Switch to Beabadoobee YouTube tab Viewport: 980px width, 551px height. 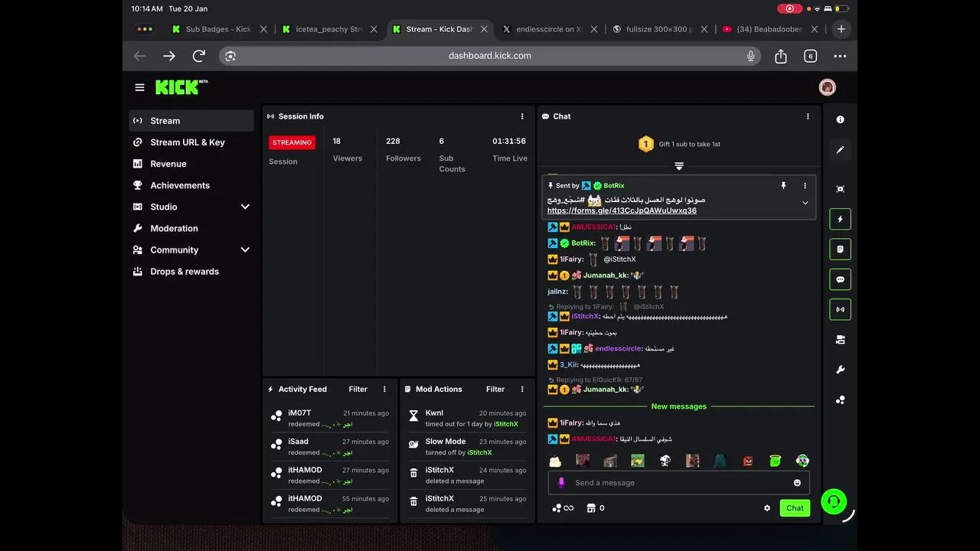pyautogui.click(x=770, y=29)
